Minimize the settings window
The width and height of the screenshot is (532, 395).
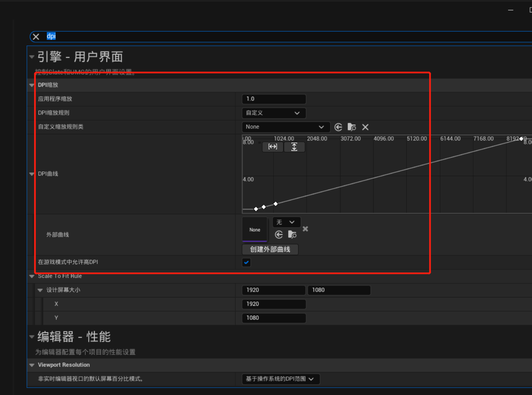click(511, 10)
